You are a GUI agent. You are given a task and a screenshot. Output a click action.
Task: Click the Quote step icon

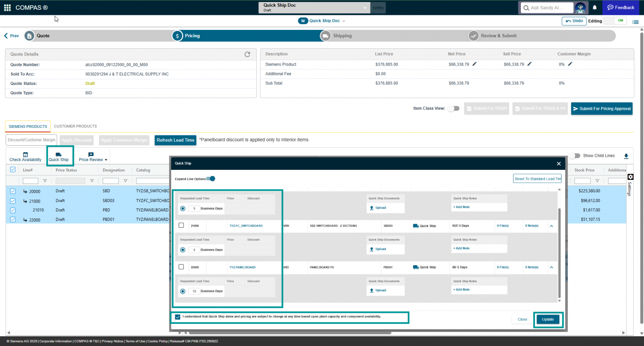pyautogui.click(x=29, y=36)
